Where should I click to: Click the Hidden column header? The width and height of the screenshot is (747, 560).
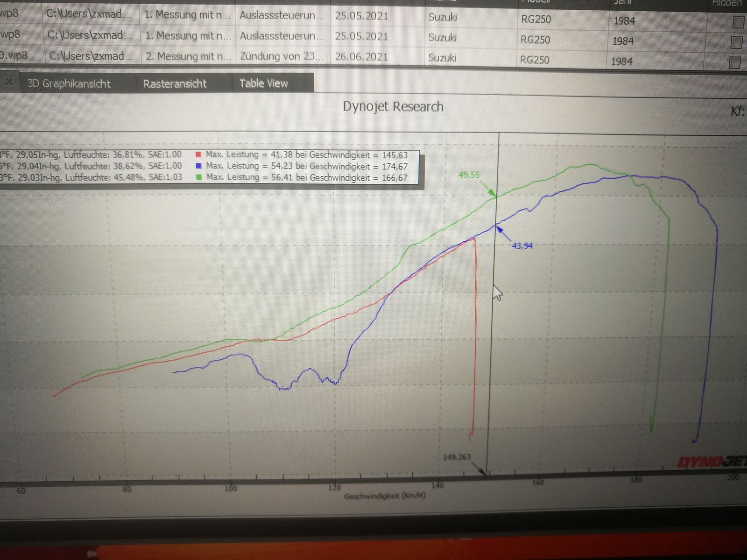[726, 3]
